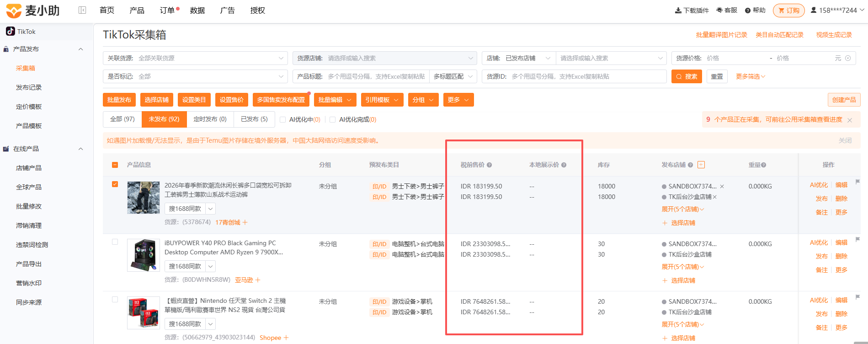Click the orange 搜索 button
This screenshot has height=344, width=868.
[687, 76]
